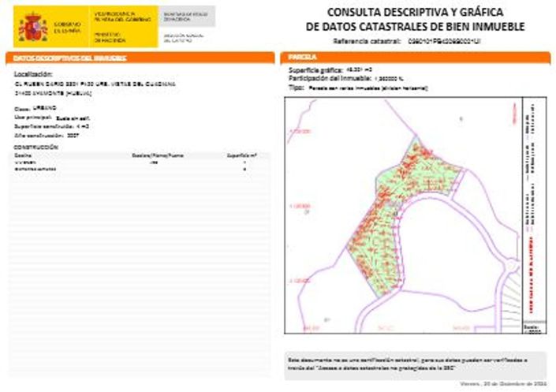Screen dimensions: 556x392
Task: Click the 'CONSULTA DESCRIPTIVA Y GRÁFICA' title line
Action: [415, 12]
